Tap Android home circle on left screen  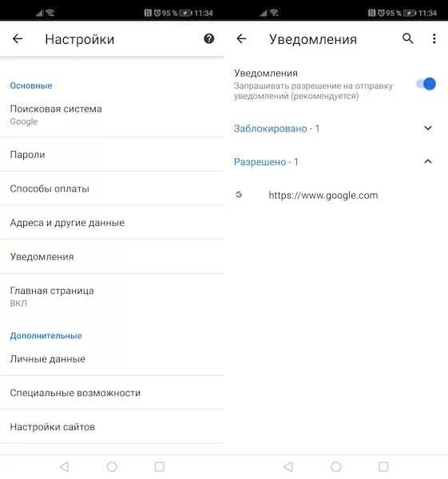(x=112, y=466)
